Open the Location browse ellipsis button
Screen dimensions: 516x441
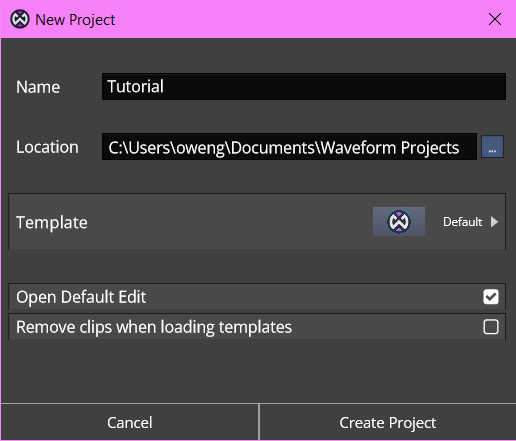(492, 147)
